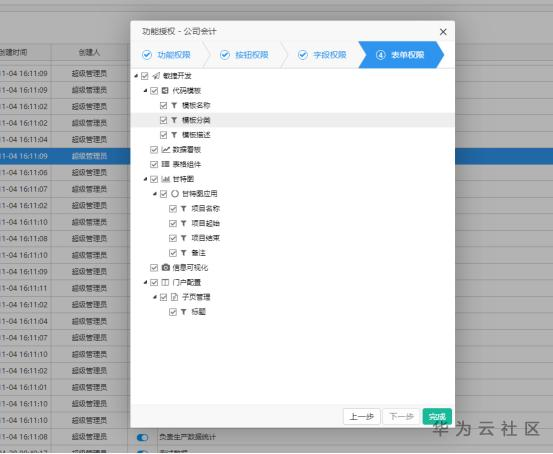Go to the 功能权限 step tab
The image size is (553, 454).
point(166,55)
